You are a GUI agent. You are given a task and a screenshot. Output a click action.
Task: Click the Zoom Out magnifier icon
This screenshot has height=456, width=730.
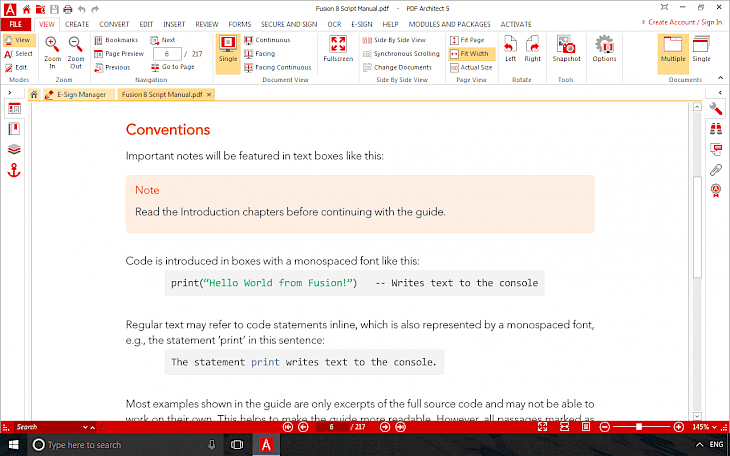coord(75,45)
